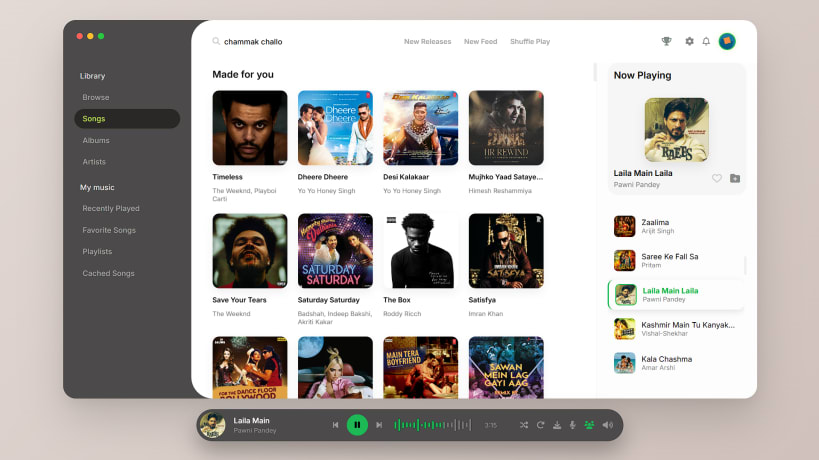Screen dimensions: 819x460
Task: Open Pawni Pandey under Now Playing title
Action: 637,185
